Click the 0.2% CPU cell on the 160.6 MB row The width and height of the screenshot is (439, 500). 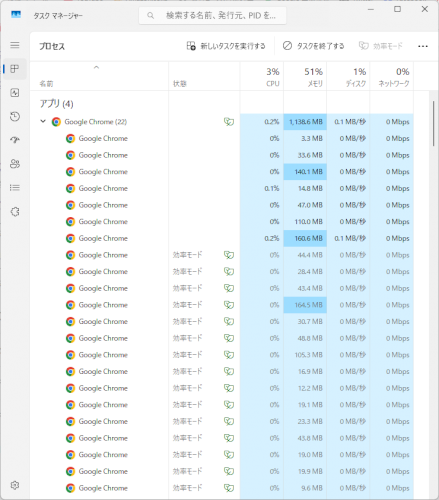click(x=262, y=239)
